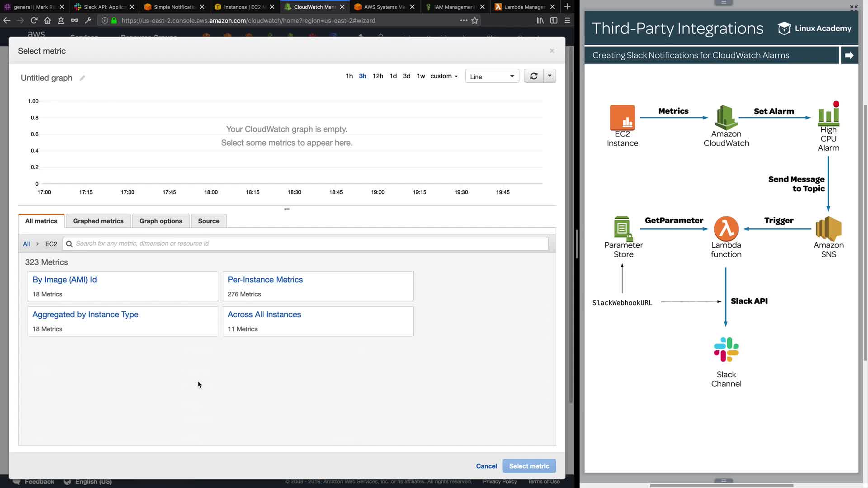
Task: Click the pencil icon to rename Untitled graph
Action: [x=82, y=78]
